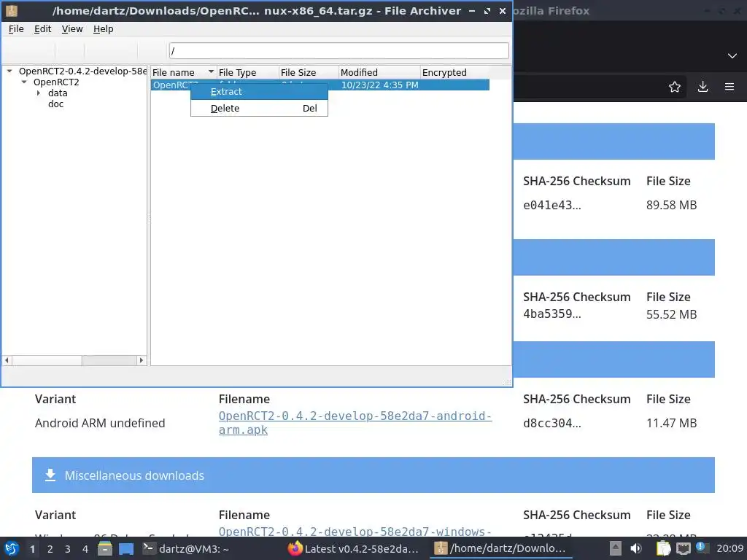Click the download icon beside Miscellaneous downloads
Viewport: 747px width, 560px height.
click(50, 475)
